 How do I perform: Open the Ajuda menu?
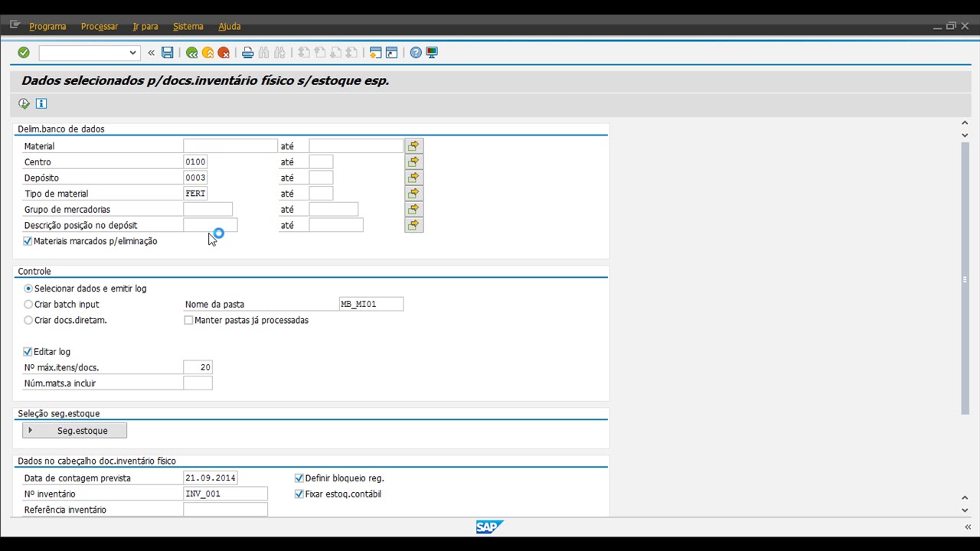[230, 26]
